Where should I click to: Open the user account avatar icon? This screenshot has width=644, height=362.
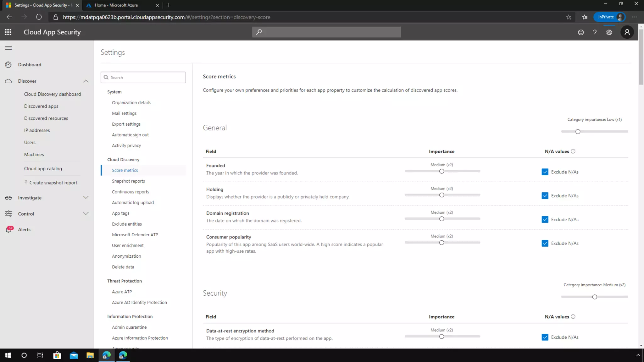pos(627,32)
